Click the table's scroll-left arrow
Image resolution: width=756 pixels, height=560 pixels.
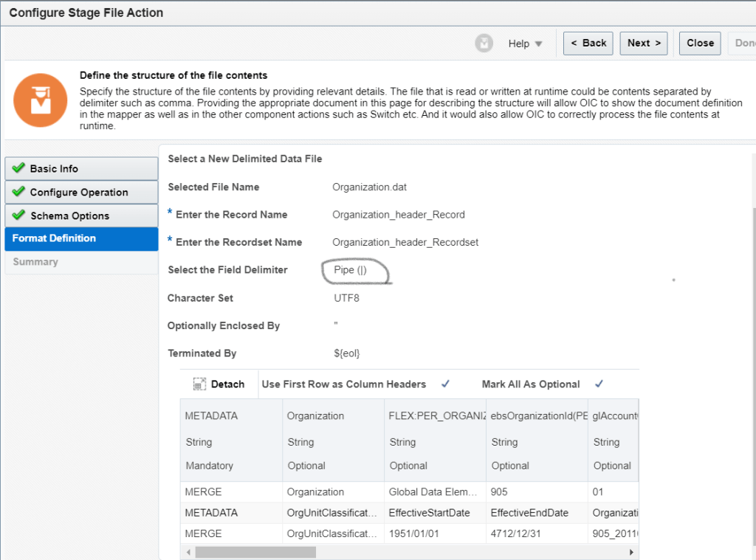pos(188,552)
